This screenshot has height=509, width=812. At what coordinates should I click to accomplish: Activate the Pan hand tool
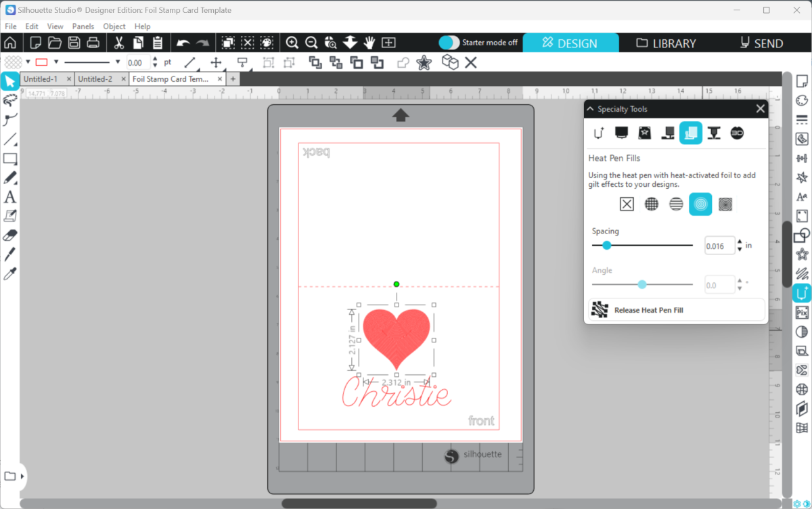pyautogui.click(x=369, y=43)
